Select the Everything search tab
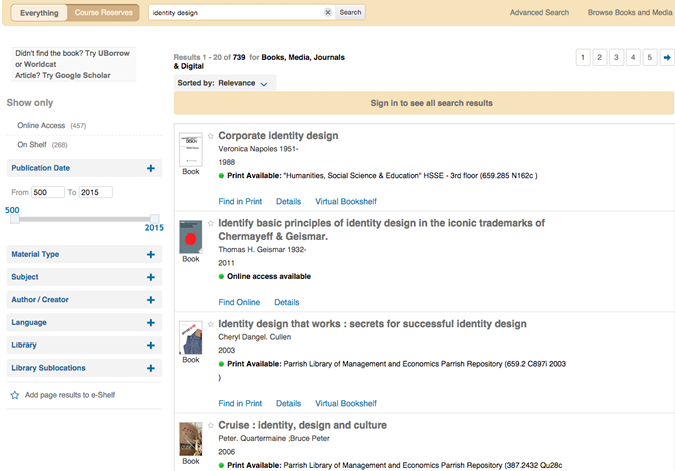This screenshot has width=675, height=471. click(39, 13)
